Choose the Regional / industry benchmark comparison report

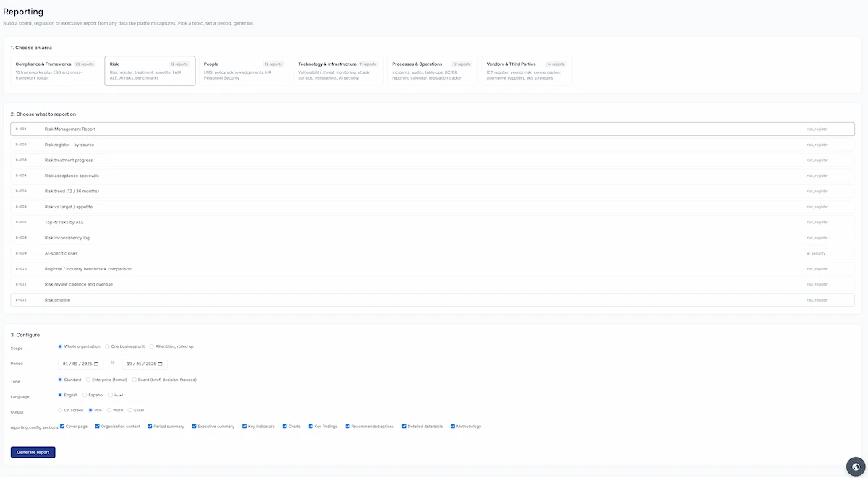[x=433, y=269]
